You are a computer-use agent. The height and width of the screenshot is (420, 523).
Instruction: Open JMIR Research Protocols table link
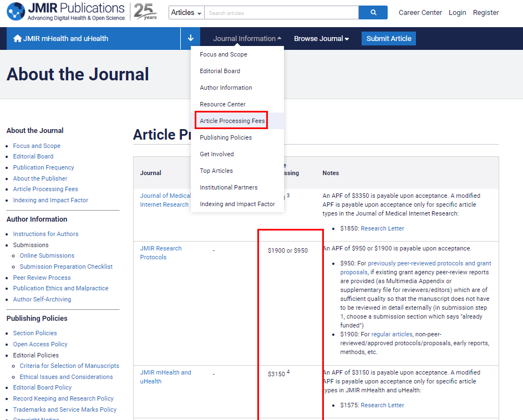(x=161, y=253)
